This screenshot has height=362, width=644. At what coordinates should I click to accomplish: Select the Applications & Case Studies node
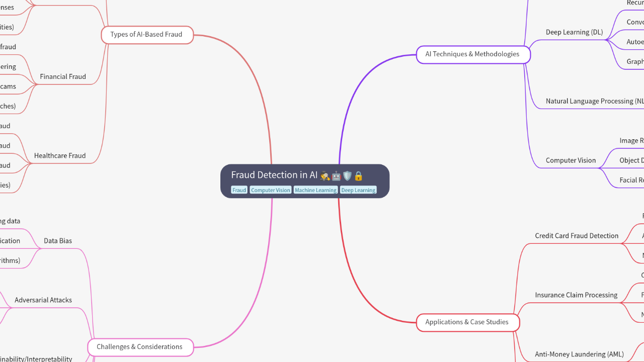[467, 322]
